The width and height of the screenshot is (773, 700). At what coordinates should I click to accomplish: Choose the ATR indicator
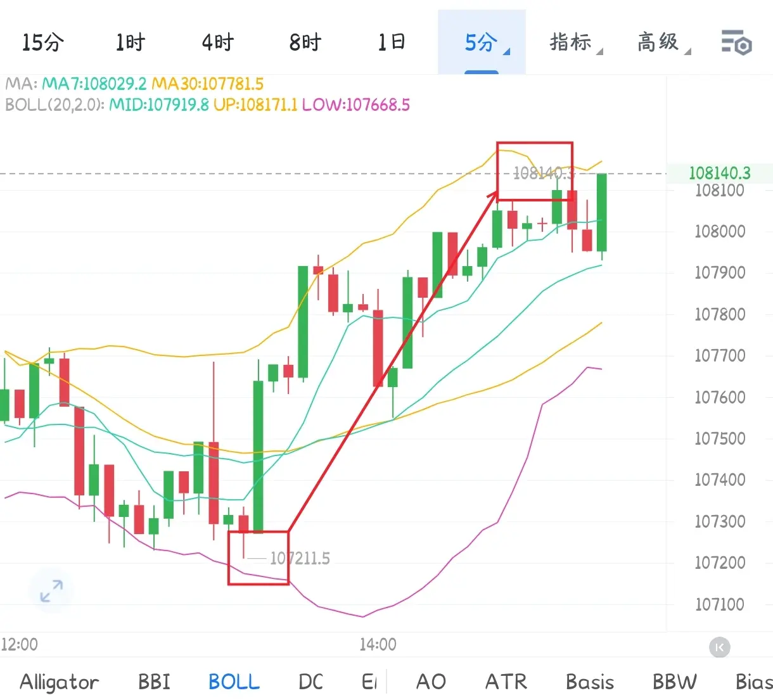point(506,682)
